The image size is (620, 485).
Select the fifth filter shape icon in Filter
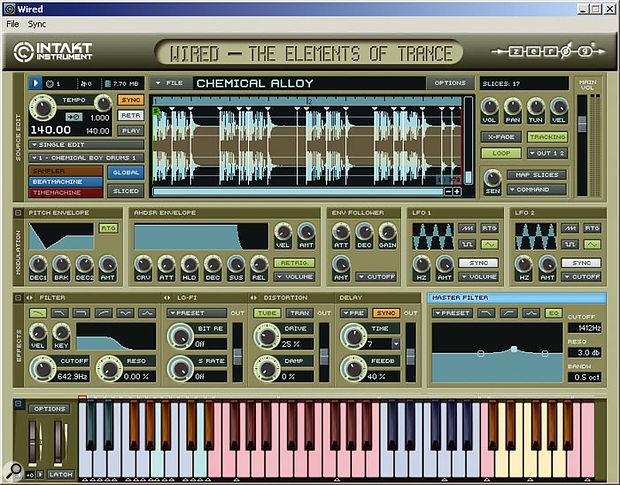pos(125,313)
